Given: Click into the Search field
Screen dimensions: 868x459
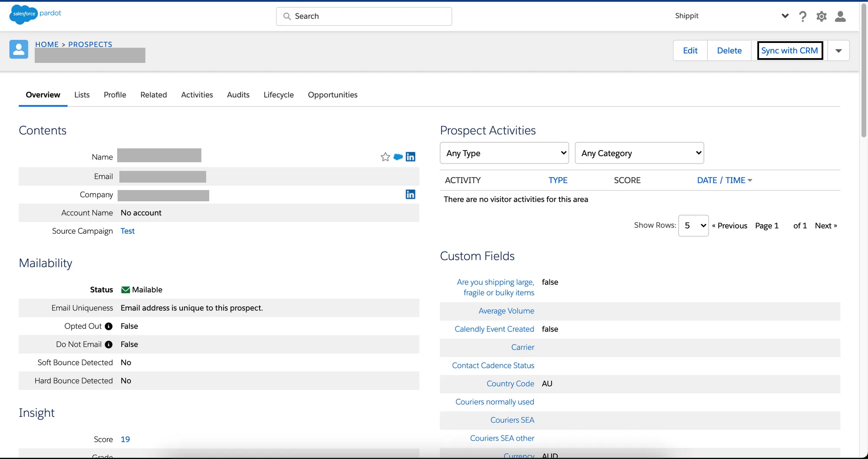Looking at the screenshot, I should (364, 16).
